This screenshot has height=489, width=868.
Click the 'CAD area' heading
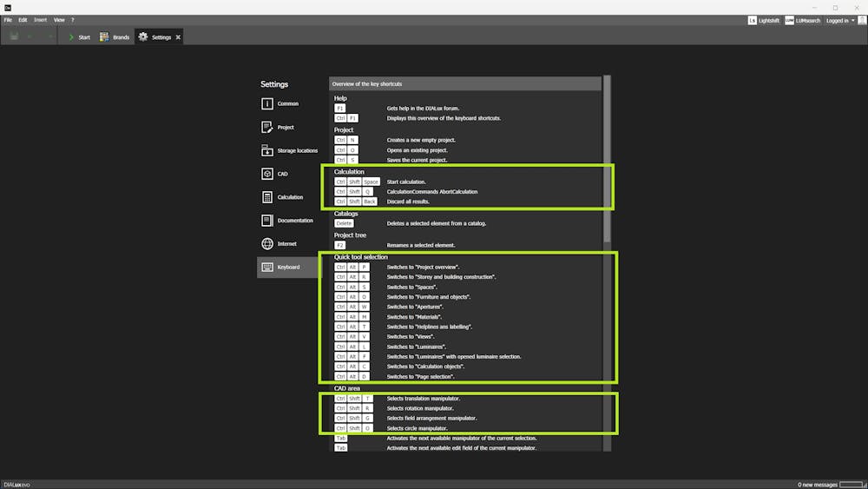pyautogui.click(x=347, y=388)
